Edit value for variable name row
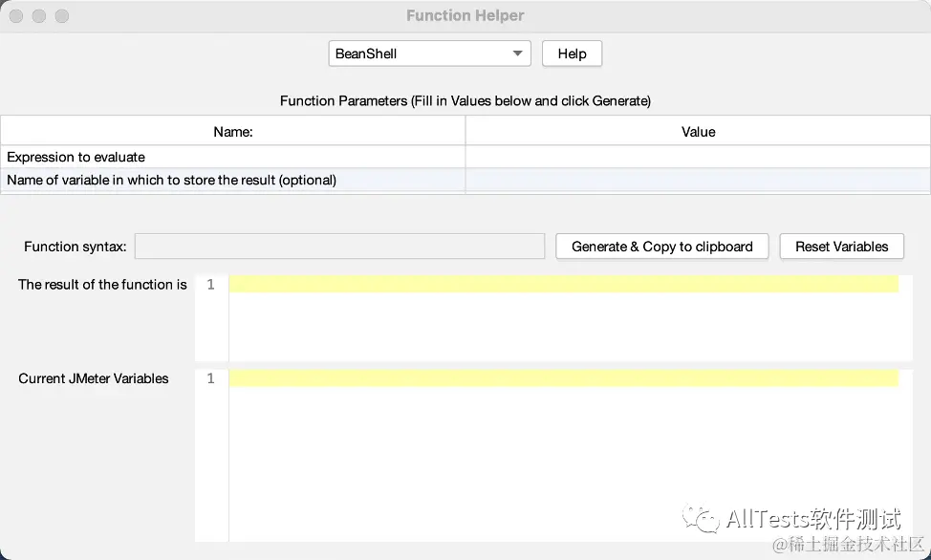Image resolution: width=931 pixels, height=560 pixels. 698,180
